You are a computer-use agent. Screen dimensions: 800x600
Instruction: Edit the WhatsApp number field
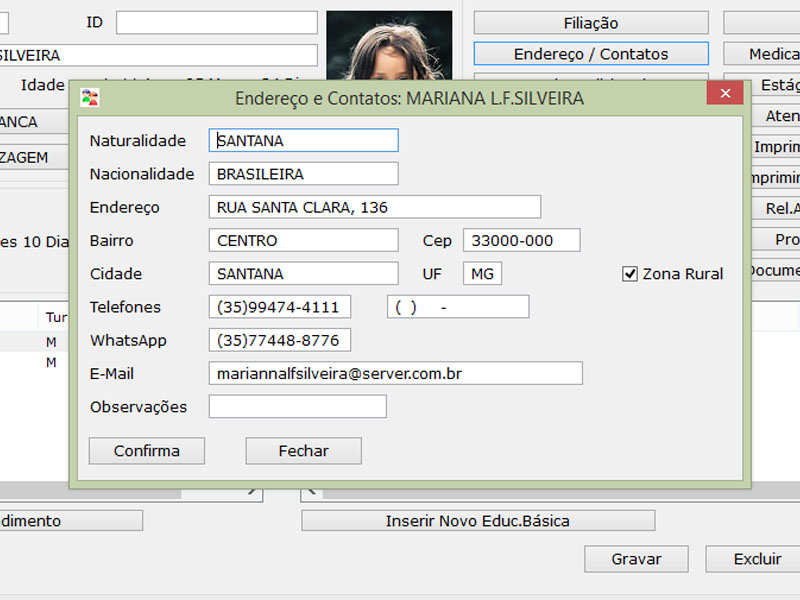pos(280,341)
